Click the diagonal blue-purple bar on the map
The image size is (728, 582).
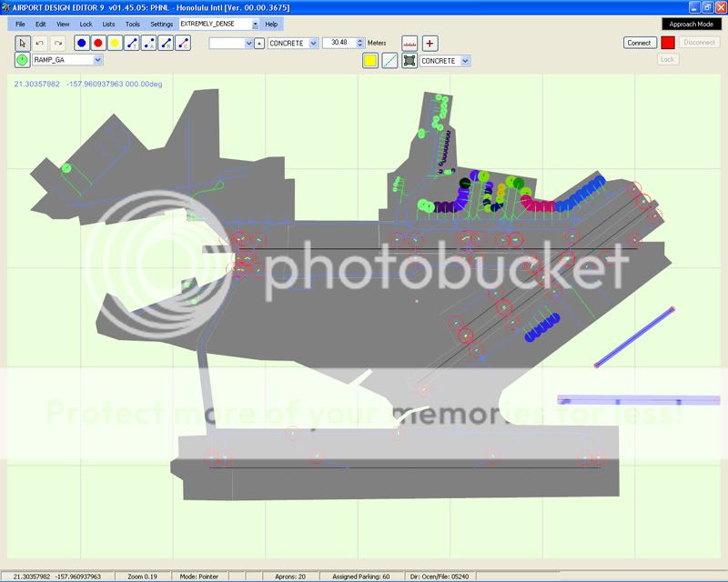634,337
